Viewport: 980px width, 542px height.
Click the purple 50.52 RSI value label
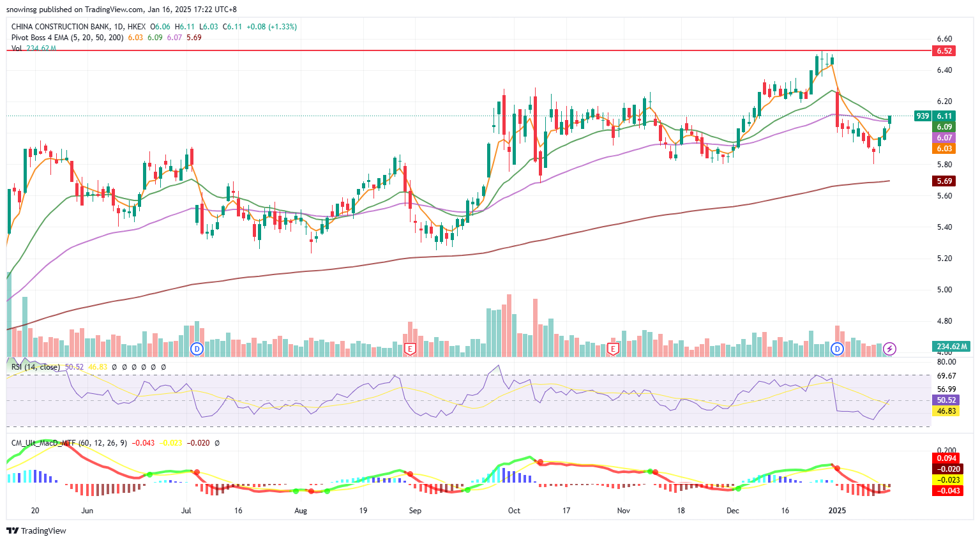coord(946,400)
